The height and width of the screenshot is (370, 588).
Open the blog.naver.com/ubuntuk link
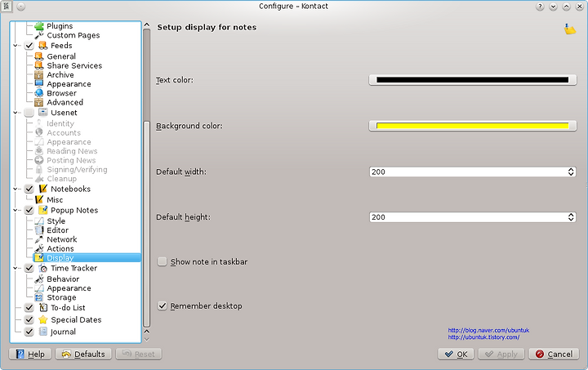[x=488, y=330]
